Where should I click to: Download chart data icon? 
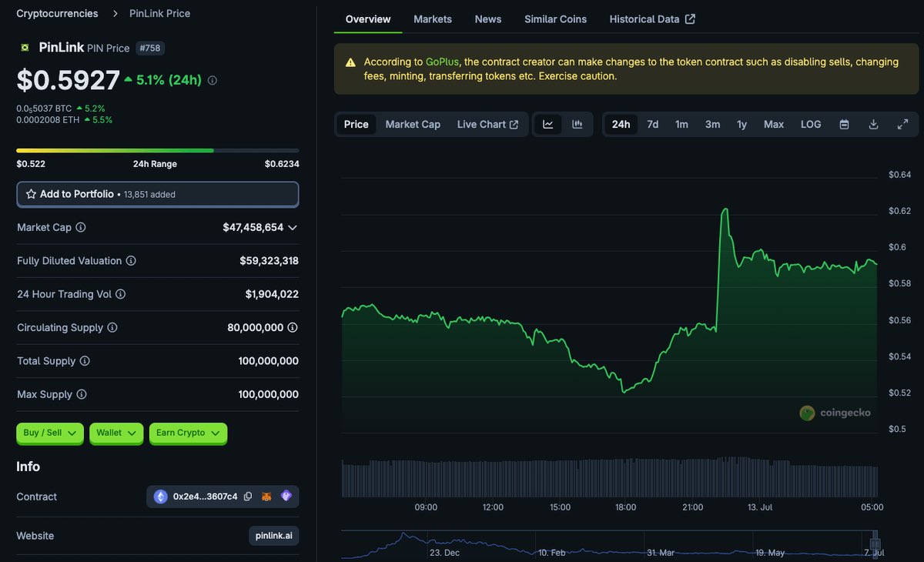[873, 124]
